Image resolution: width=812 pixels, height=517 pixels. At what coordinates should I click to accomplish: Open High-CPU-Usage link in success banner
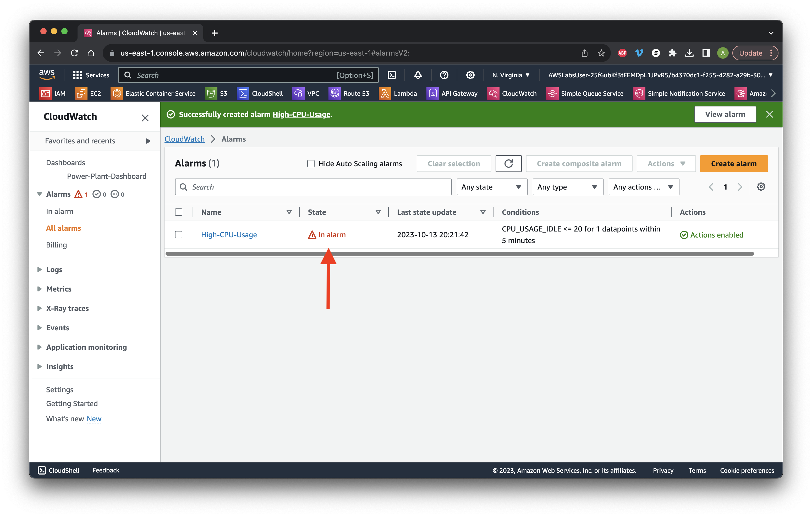click(x=301, y=114)
